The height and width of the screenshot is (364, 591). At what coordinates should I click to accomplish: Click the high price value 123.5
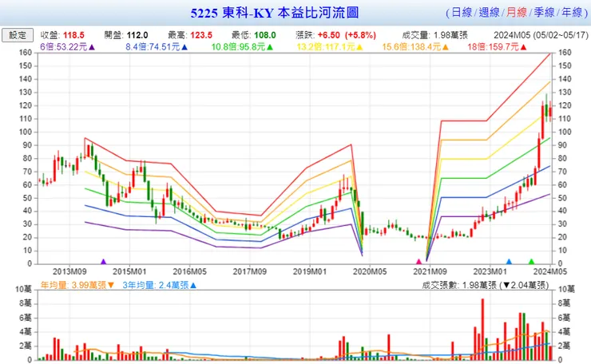coord(201,35)
